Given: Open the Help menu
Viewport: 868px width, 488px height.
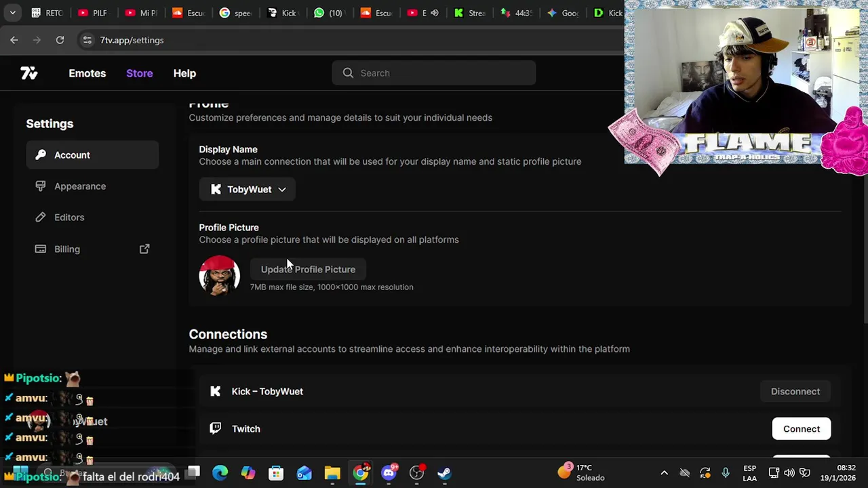Looking at the screenshot, I should click(x=184, y=73).
